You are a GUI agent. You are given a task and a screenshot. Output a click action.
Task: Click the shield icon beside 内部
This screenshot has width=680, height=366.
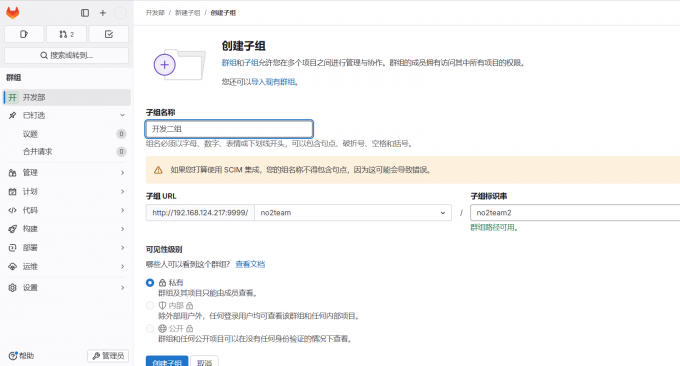point(163,306)
